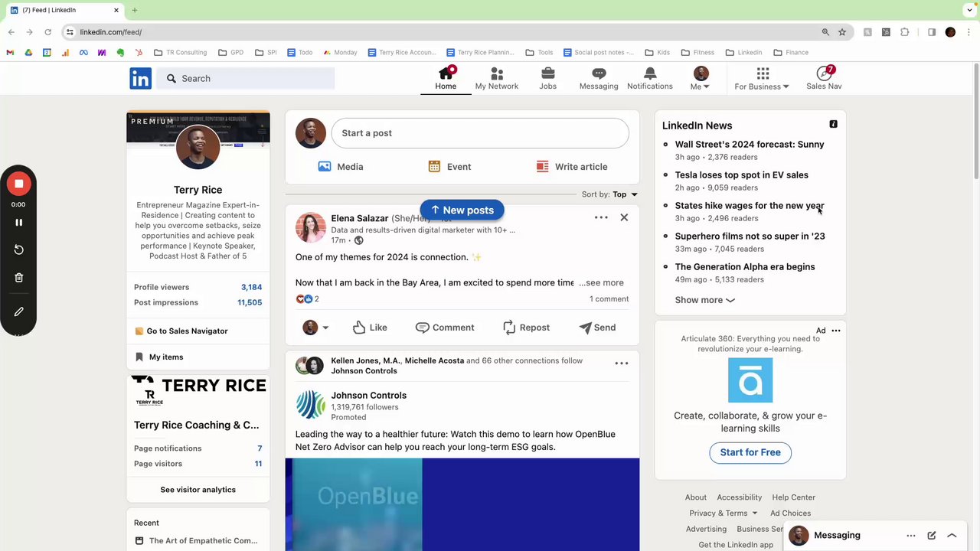Open Write article

point(572,167)
